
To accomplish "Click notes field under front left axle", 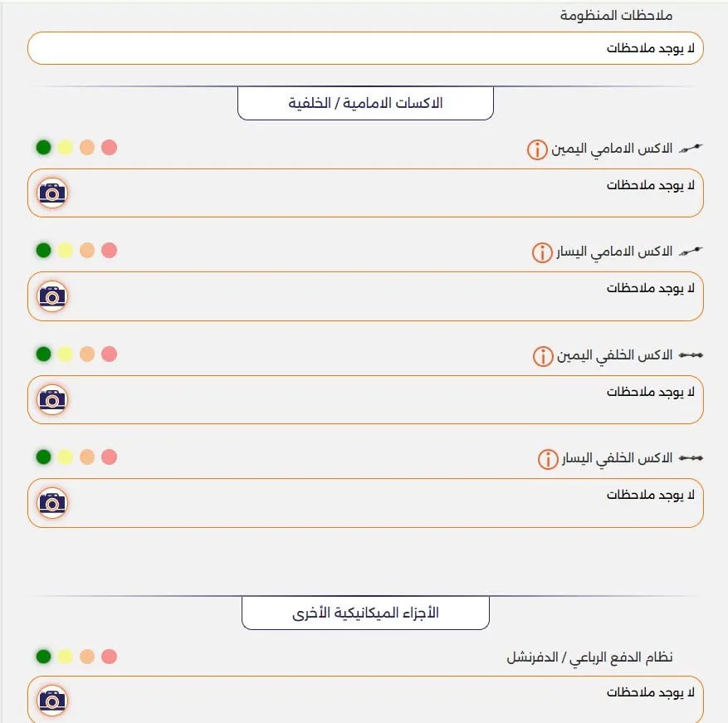I will click(x=365, y=296).
